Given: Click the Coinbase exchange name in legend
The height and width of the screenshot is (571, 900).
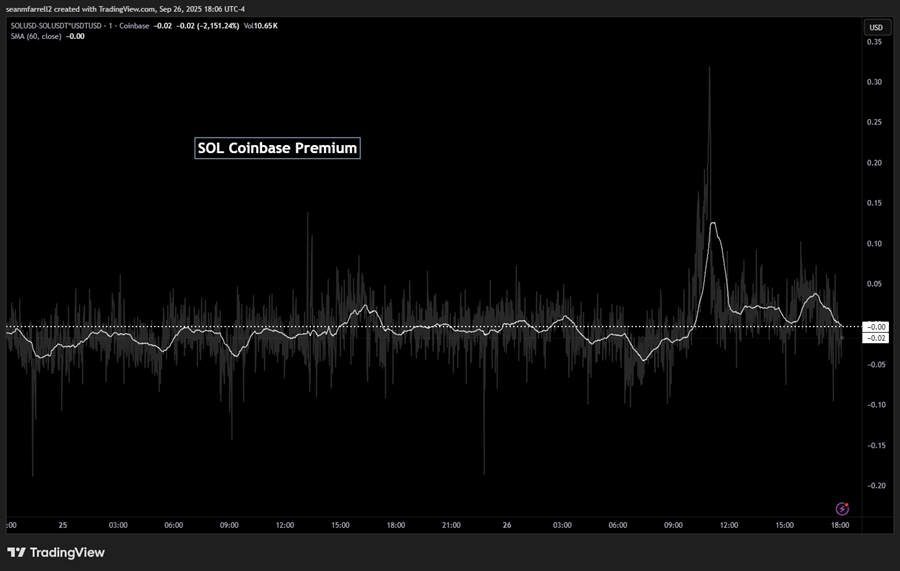Looking at the screenshot, I should point(130,26).
